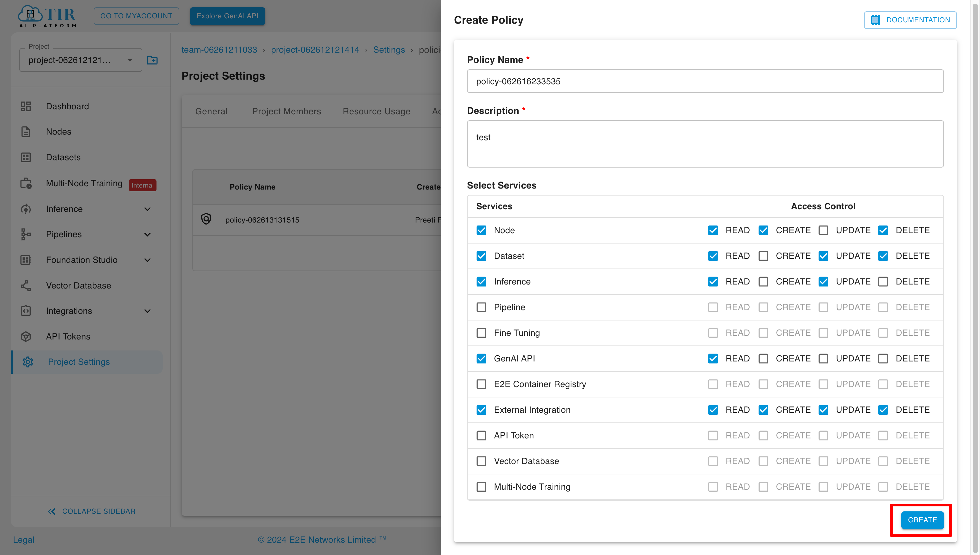The width and height of the screenshot is (980, 555).
Task: Open the Project selector dropdown
Action: point(81,60)
